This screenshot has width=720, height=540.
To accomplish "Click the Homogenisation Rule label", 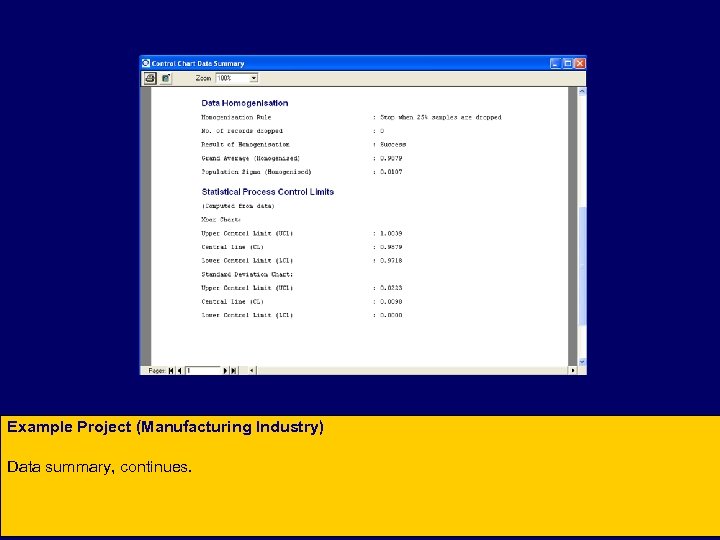I will coord(236,117).
